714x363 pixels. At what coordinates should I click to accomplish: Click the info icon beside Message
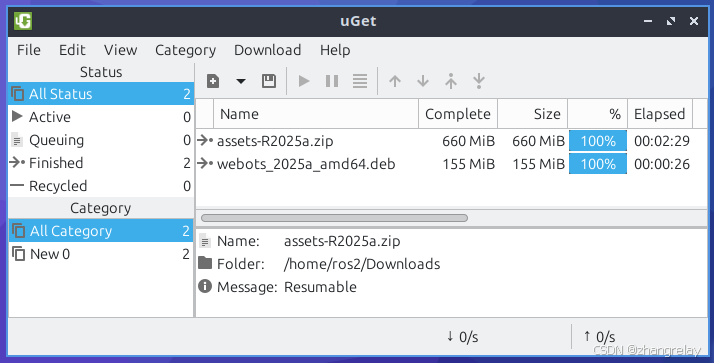[x=205, y=286]
